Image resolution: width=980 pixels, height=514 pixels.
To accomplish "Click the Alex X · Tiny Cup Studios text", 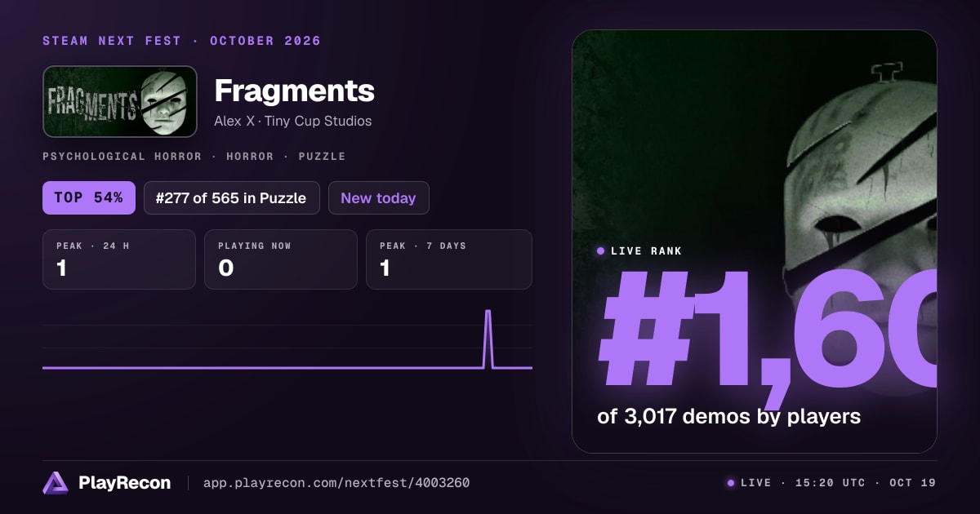I will [x=293, y=121].
